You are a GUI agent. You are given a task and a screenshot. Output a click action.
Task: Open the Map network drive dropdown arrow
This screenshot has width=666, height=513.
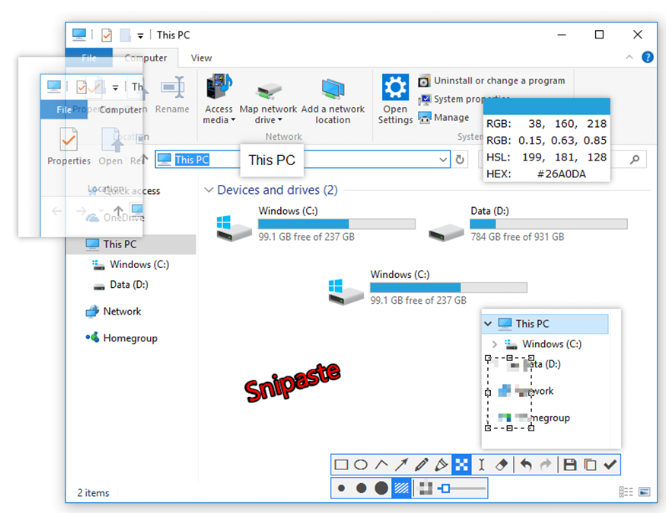(x=280, y=120)
